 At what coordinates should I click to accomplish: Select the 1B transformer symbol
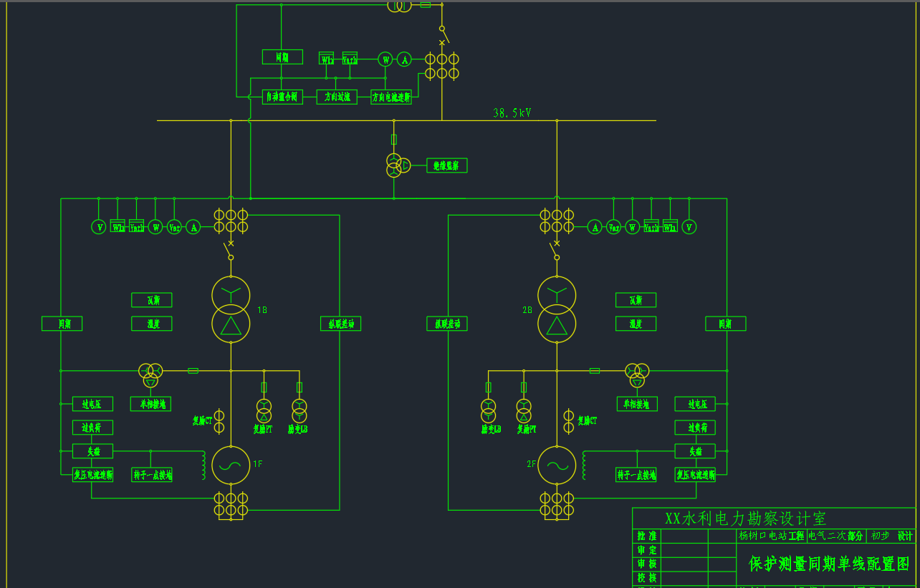click(x=231, y=309)
